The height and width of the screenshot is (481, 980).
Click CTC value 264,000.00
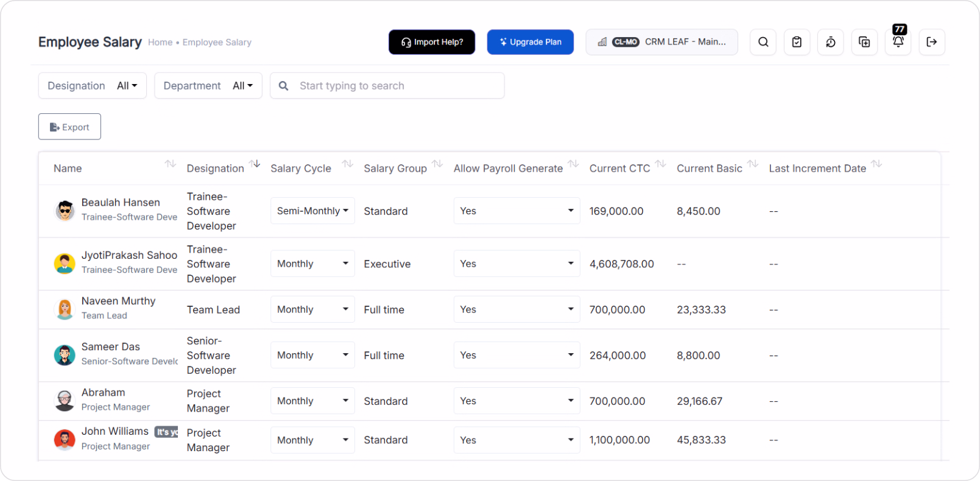click(618, 356)
